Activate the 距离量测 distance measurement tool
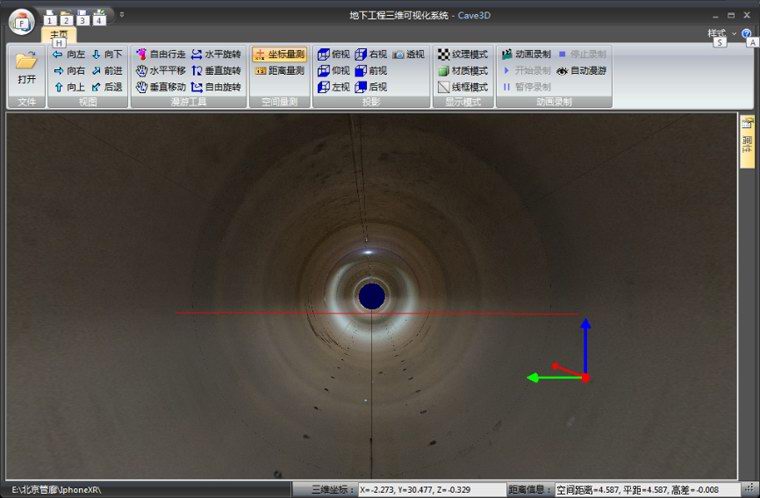The width and height of the screenshot is (760, 498). [x=280, y=71]
